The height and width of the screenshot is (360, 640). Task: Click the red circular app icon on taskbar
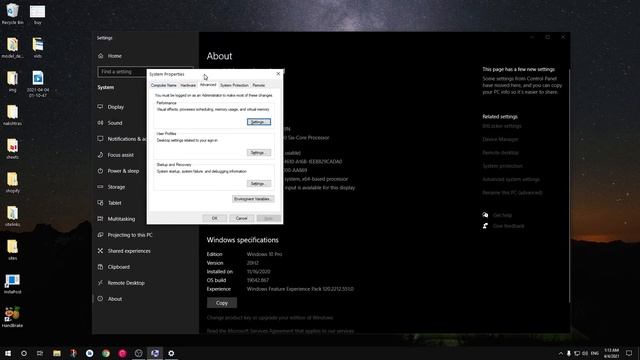[122, 353]
